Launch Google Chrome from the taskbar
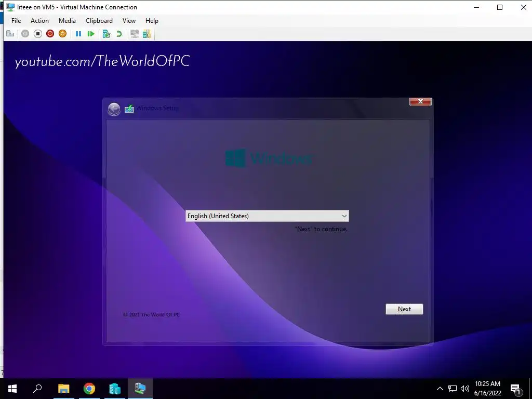This screenshot has width=532, height=399. tap(89, 389)
